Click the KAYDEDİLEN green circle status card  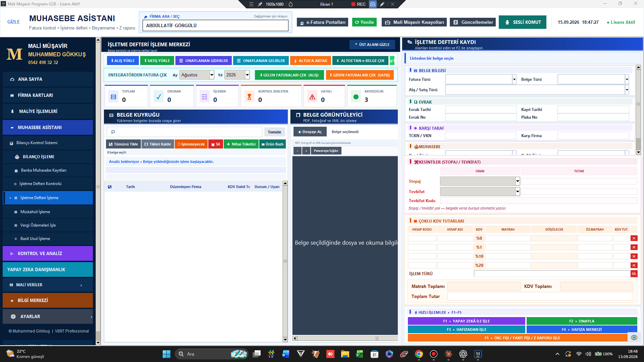372,96
